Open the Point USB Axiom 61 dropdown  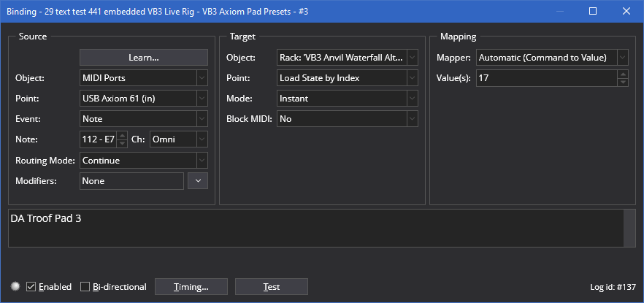click(x=144, y=99)
